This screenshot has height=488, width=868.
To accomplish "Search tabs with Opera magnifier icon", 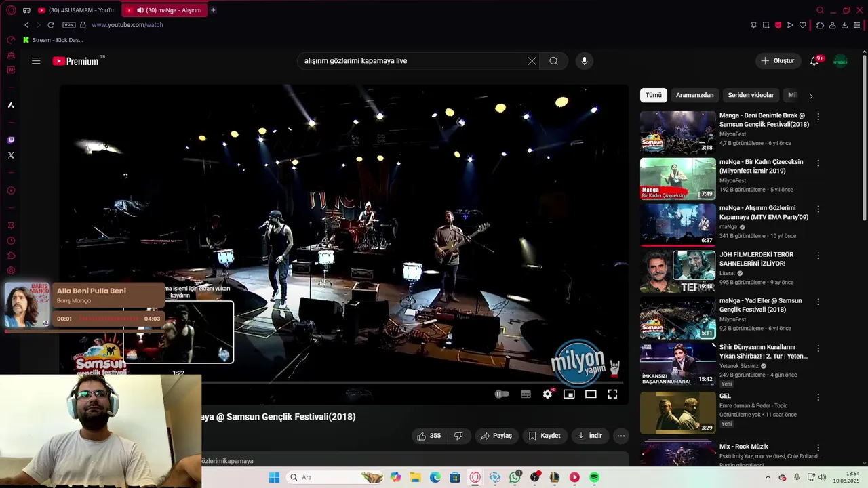I will point(820,10).
